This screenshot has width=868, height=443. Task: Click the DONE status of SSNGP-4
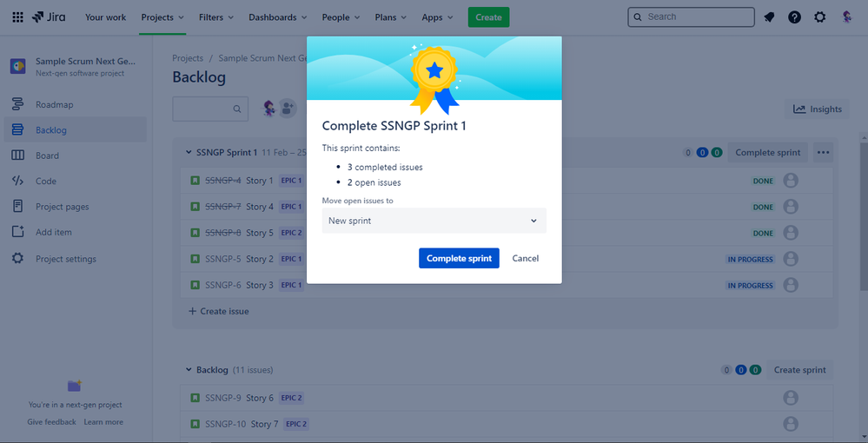[763, 181]
